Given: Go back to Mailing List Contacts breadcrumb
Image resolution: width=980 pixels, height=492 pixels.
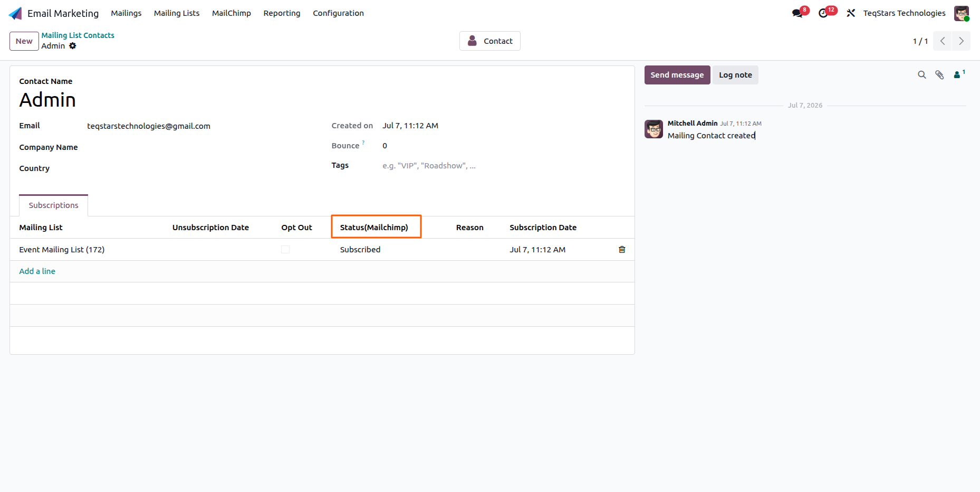Looking at the screenshot, I should coord(78,35).
